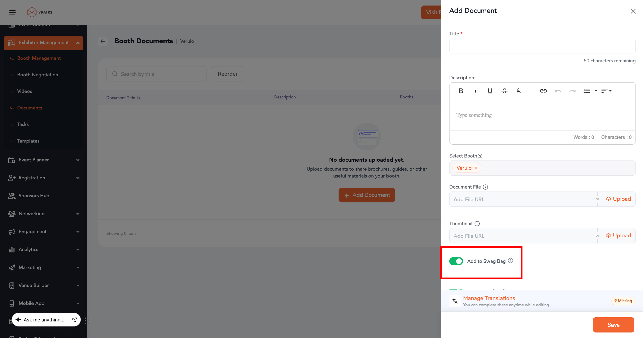Click the Bold formatting icon
The width and height of the screenshot is (644, 338).
point(461,91)
